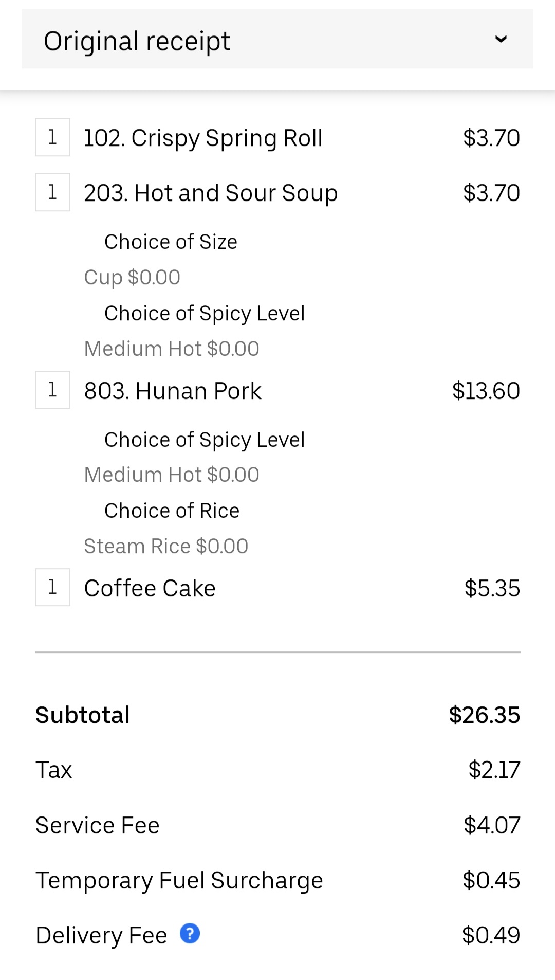This screenshot has height=980, width=555.
Task: Click the Steam Rice $0.00 option
Action: [x=166, y=546]
